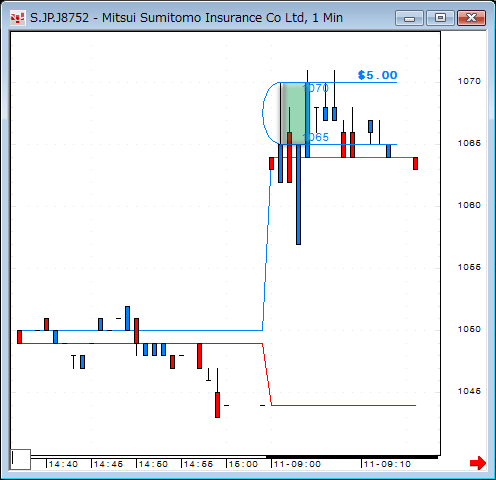Click the 1045 price scale value
This screenshot has height=480, width=496.
tap(469, 391)
